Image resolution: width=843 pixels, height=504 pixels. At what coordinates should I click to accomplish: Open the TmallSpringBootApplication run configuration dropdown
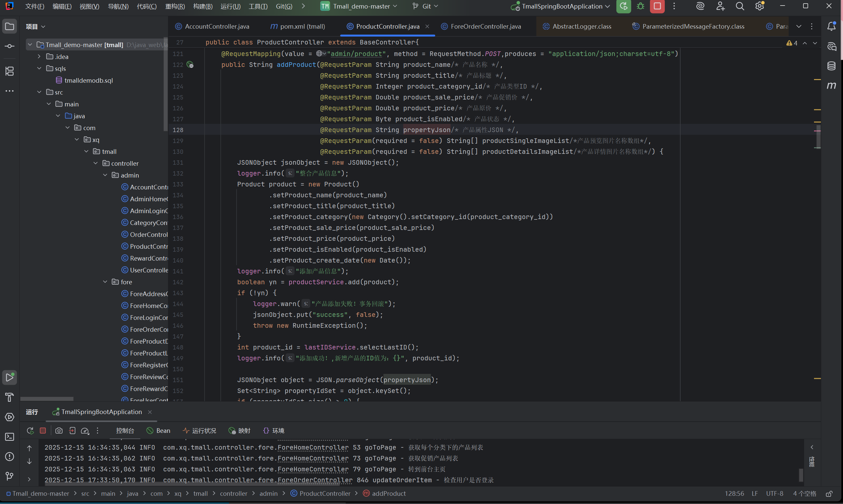562,6
